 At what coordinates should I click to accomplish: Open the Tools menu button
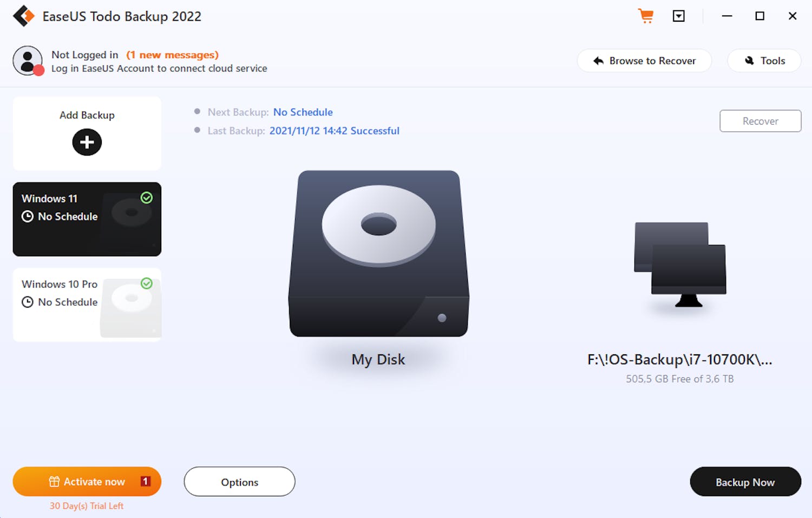point(764,61)
